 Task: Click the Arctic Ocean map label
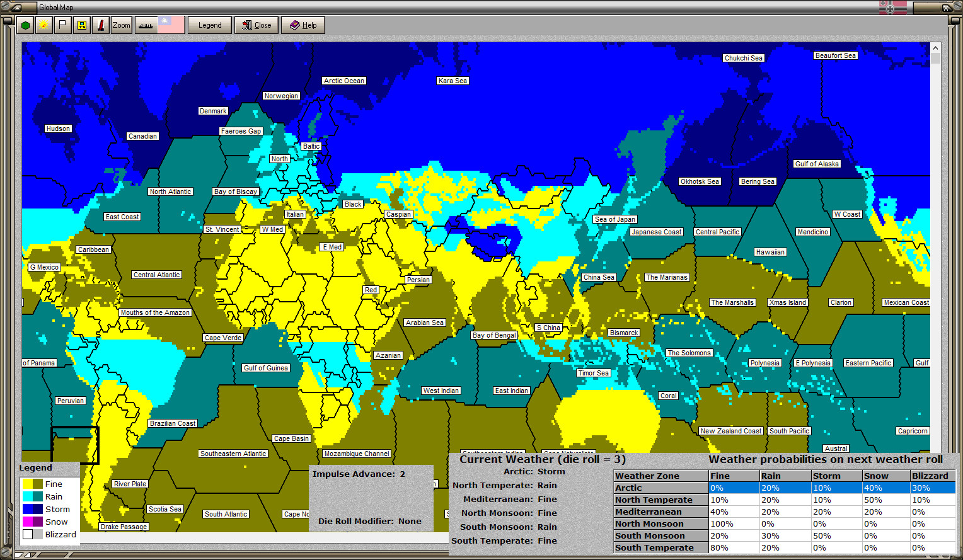pos(344,81)
